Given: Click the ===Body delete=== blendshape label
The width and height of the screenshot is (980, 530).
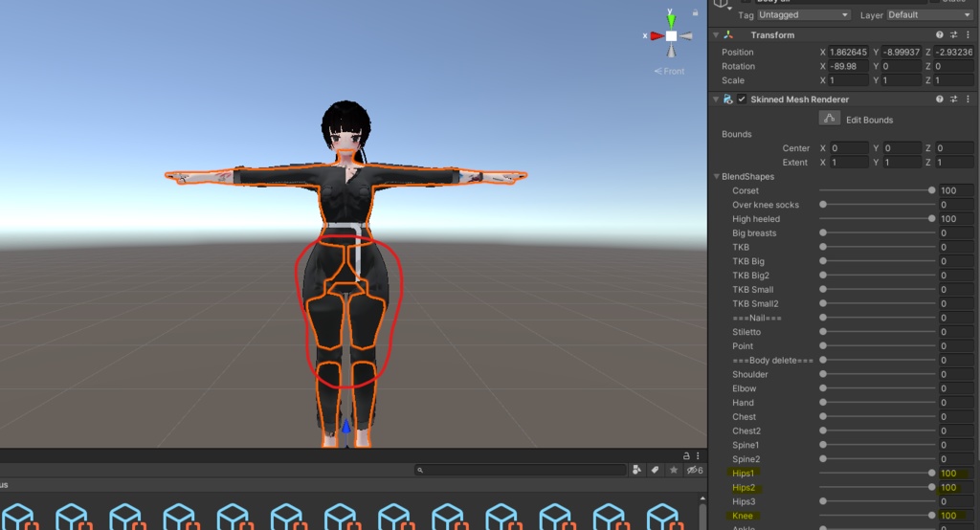Looking at the screenshot, I should 772,361.
